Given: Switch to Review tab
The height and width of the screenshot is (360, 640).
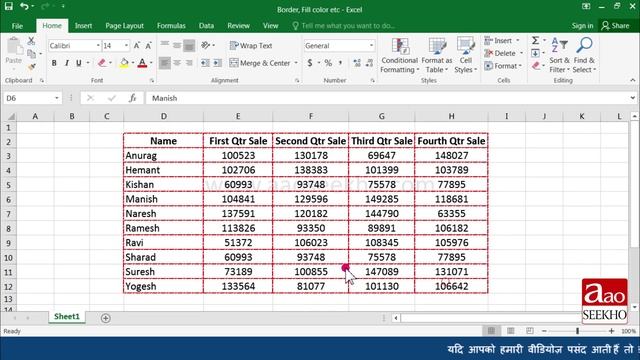Looking at the screenshot, I should 238,26.
